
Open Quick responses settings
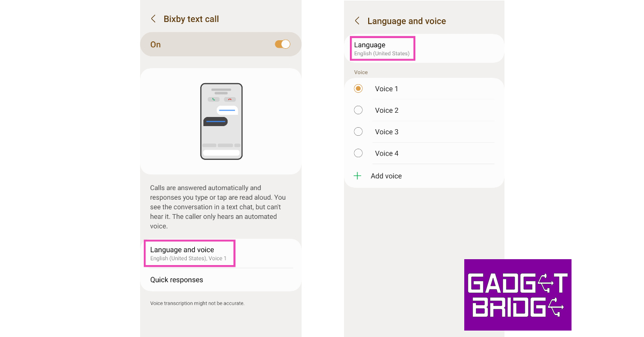coord(177,280)
